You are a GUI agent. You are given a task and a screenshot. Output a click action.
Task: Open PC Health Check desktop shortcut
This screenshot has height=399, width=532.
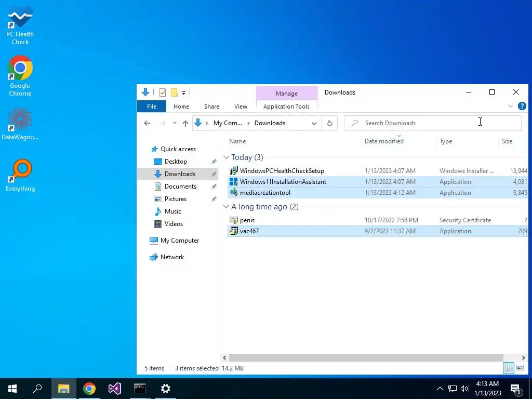pos(20,26)
